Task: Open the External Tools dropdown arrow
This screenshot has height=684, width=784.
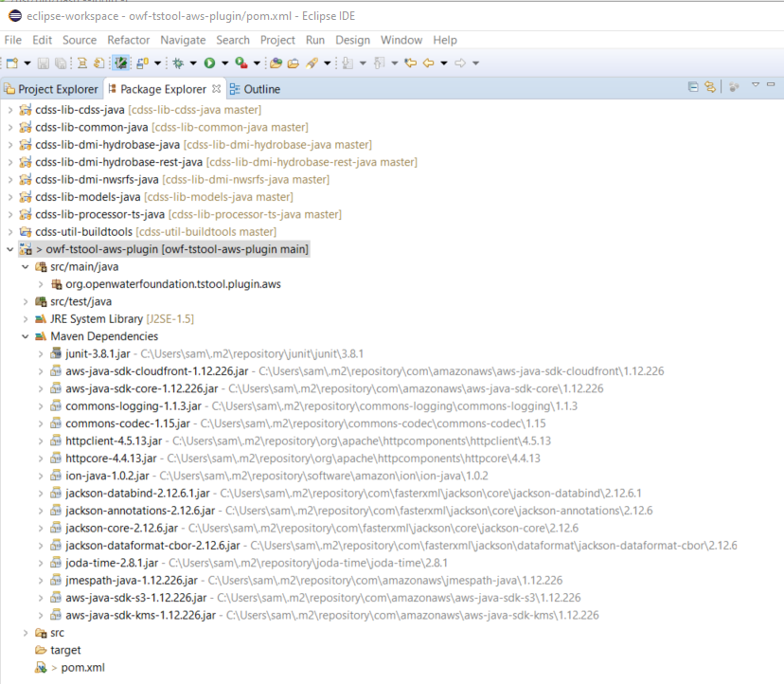Action: click(x=257, y=63)
